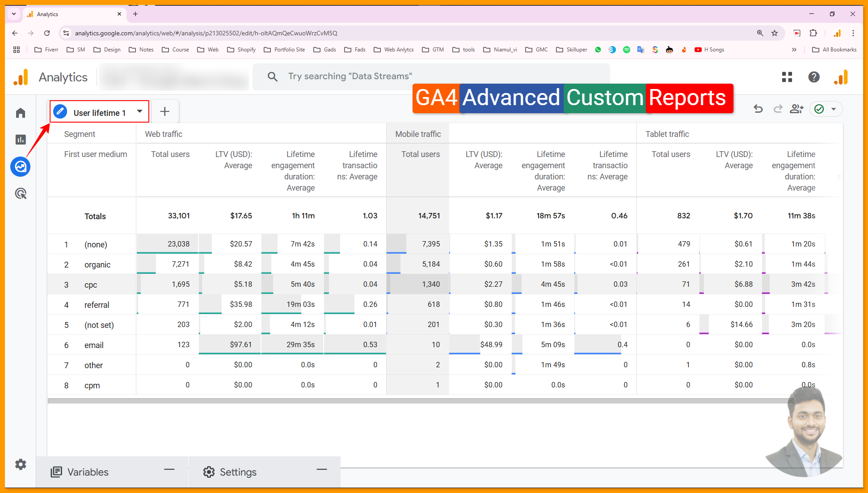The width and height of the screenshot is (868, 493).
Task: Open the Home icon in left sidebar
Action: click(x=21, y=113)
